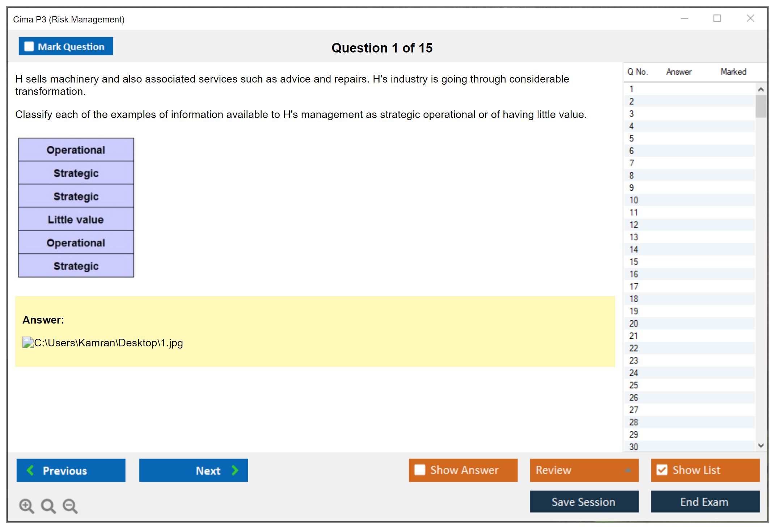This screenshot has width=778, height=532.
Task: Minimize the exam window
Action: tap(684, 18)
